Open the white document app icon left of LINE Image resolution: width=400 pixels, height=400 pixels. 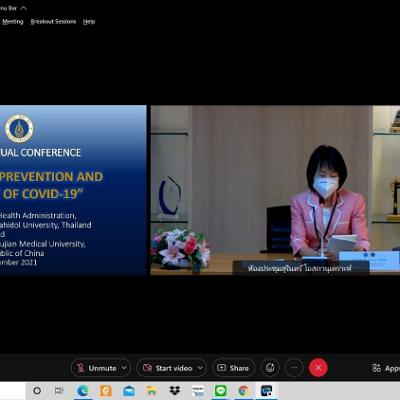(x=198, y=391)
